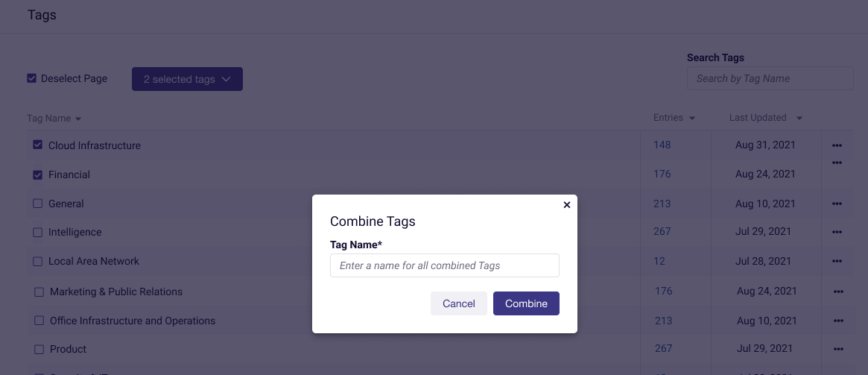
Task: Open the more options dots for Cloud Infrastructure
Action: click(x=837, y=145)
